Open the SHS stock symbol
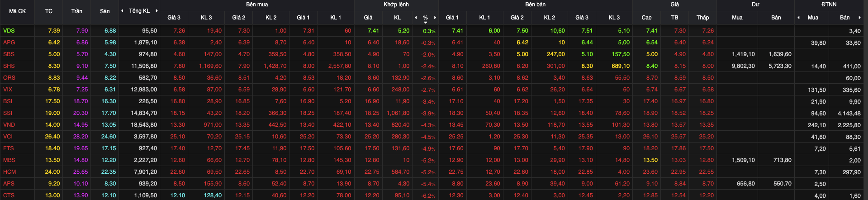Image resolution: width=868 pixels, height=200 pixels. (x=9, y=66)
